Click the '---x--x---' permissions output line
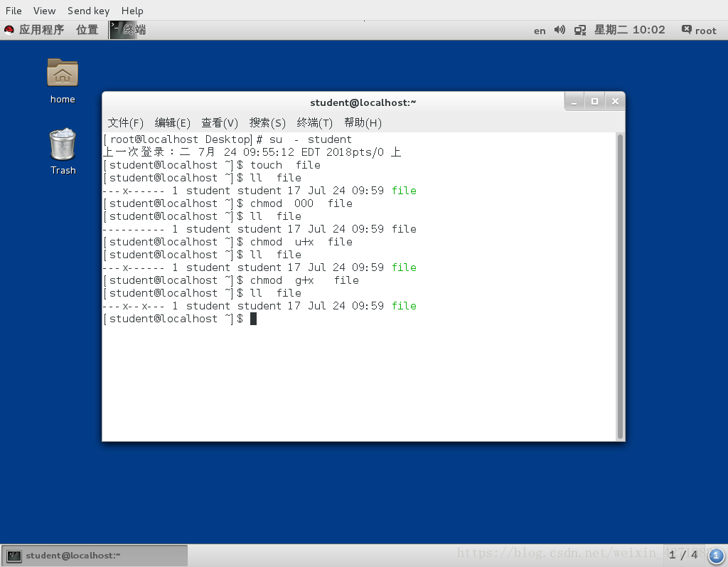 [259, 307]
